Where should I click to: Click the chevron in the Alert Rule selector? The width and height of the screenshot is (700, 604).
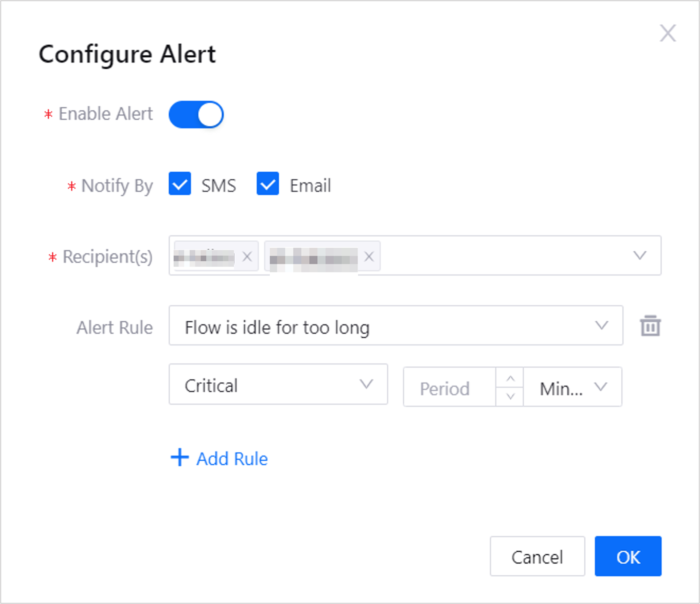coord(601,325)
